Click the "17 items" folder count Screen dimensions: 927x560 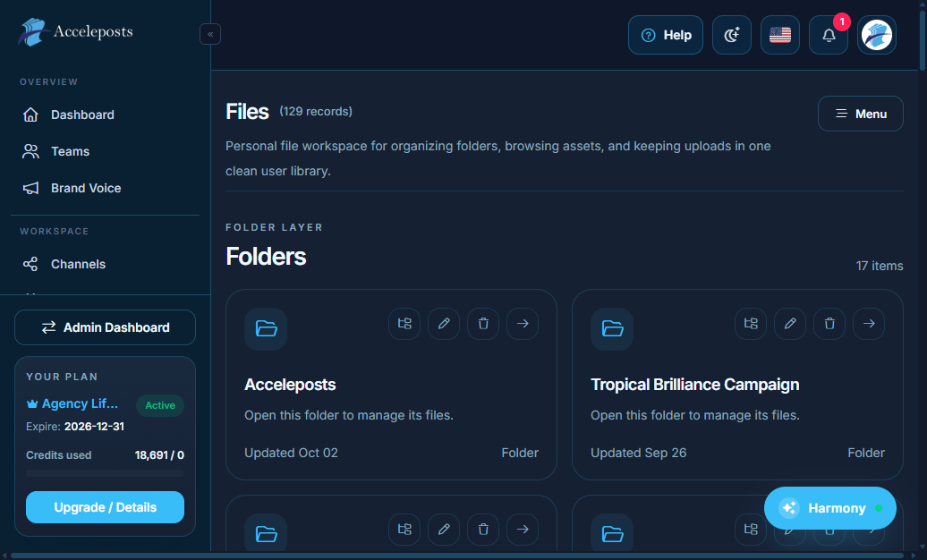pyautogui.click(x=880, y=266)
